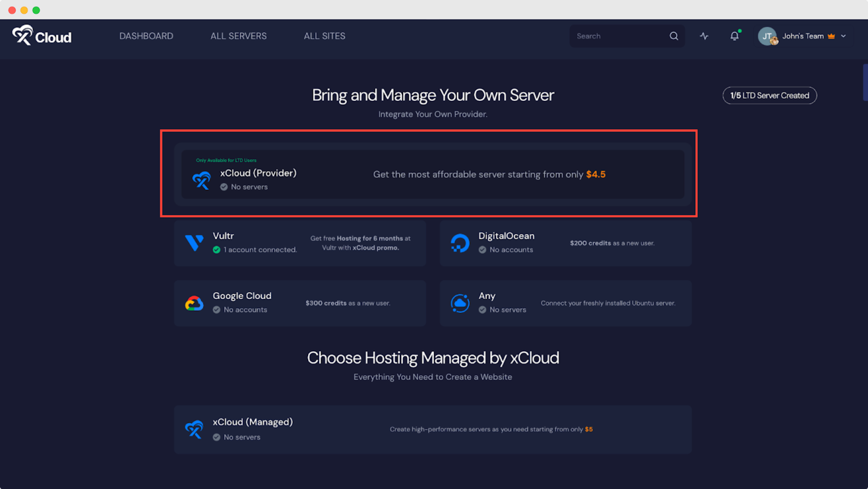
Task: Click the xCloud Provider No servers status icon
Action: click(x=224, y=187)
